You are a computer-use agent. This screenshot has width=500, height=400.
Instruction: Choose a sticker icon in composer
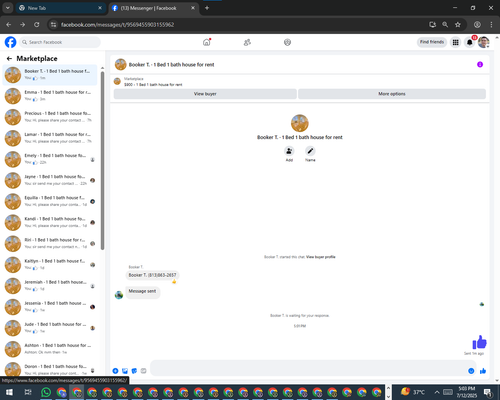pyautogui.click(x=134, y=371)
